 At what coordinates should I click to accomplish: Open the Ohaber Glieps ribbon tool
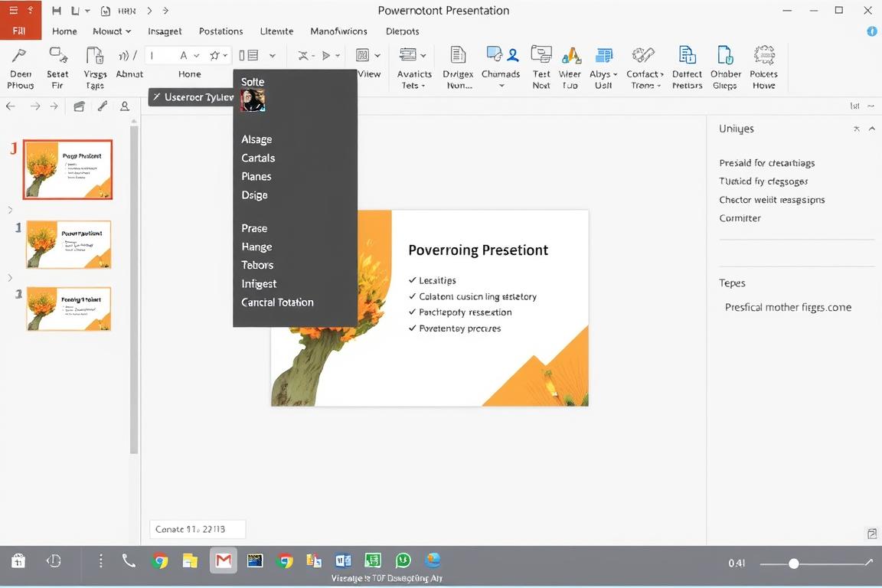click(725, 56)
